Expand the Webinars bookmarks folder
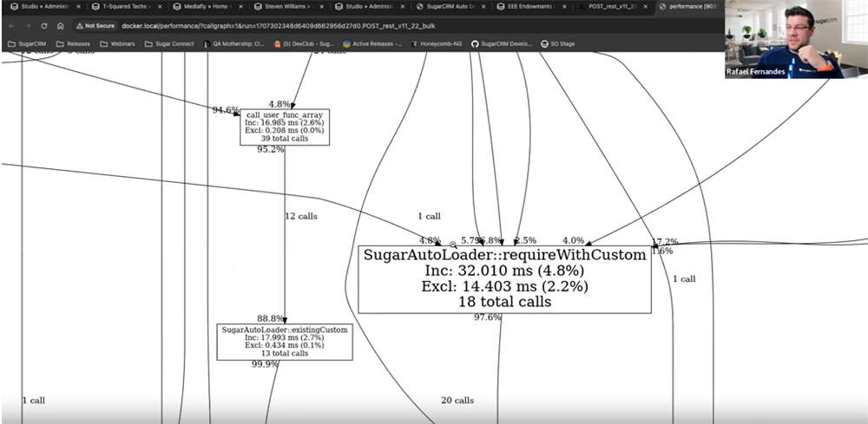 (x=118, y=43)
